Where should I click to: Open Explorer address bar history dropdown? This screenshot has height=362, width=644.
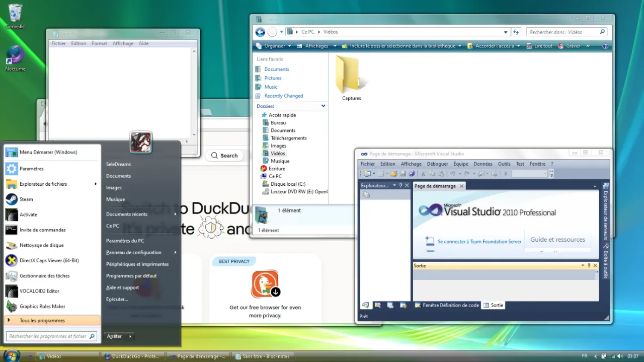[x=506, y=32]
